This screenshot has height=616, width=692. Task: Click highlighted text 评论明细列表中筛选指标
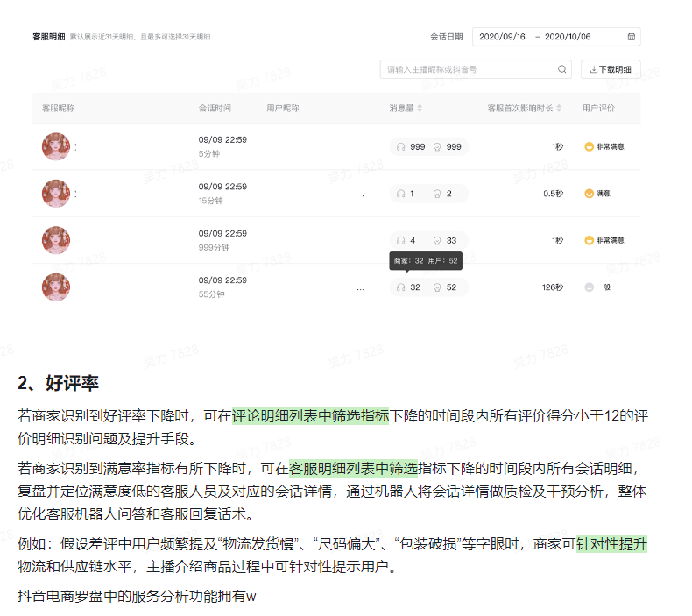(x=310, y=416)
